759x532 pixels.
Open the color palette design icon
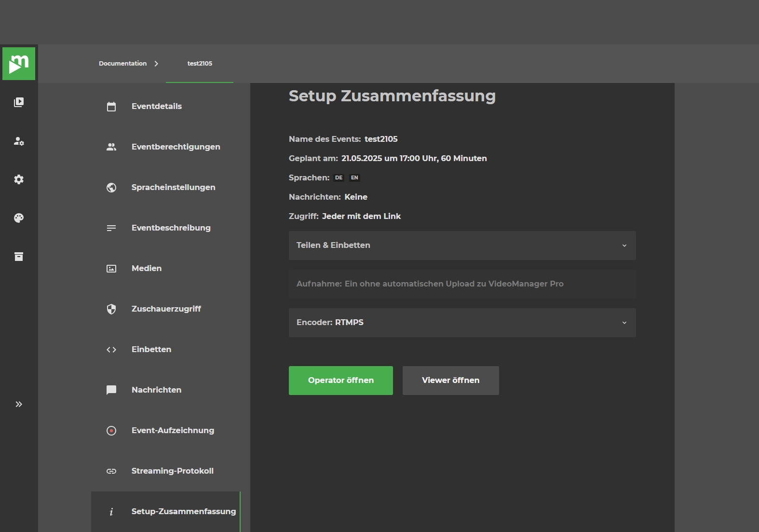[x=19, y=218]
